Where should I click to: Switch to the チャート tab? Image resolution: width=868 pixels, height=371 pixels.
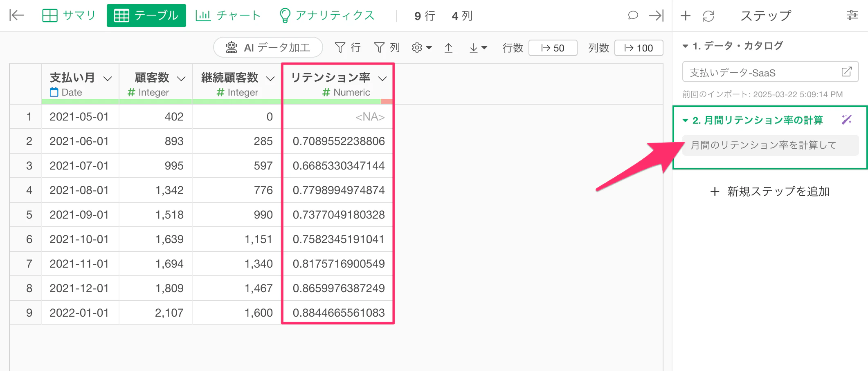pyautogui.click(x=228, y=16)
